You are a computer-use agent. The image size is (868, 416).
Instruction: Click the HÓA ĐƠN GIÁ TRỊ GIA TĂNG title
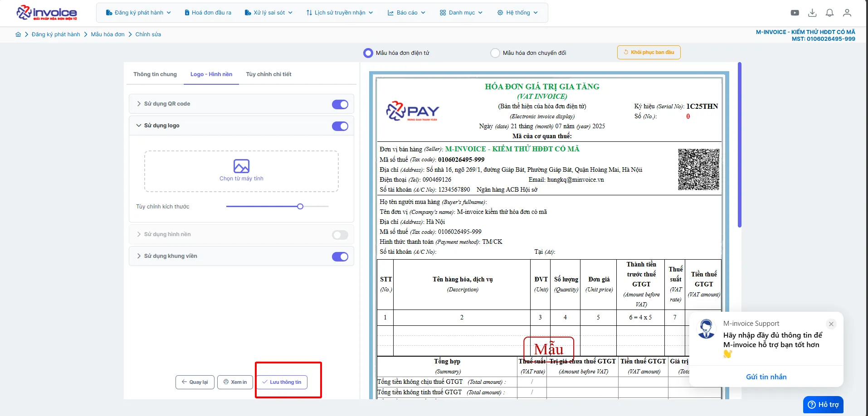pos(542,87)
